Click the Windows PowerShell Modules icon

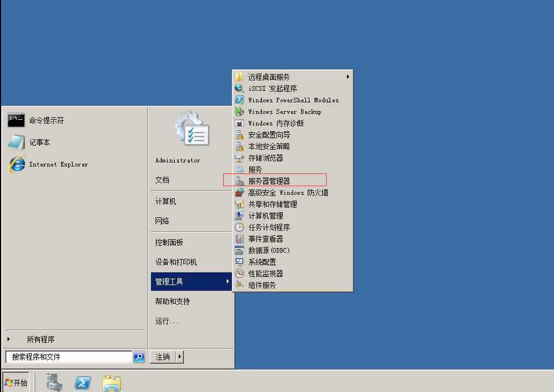[239, 100]
